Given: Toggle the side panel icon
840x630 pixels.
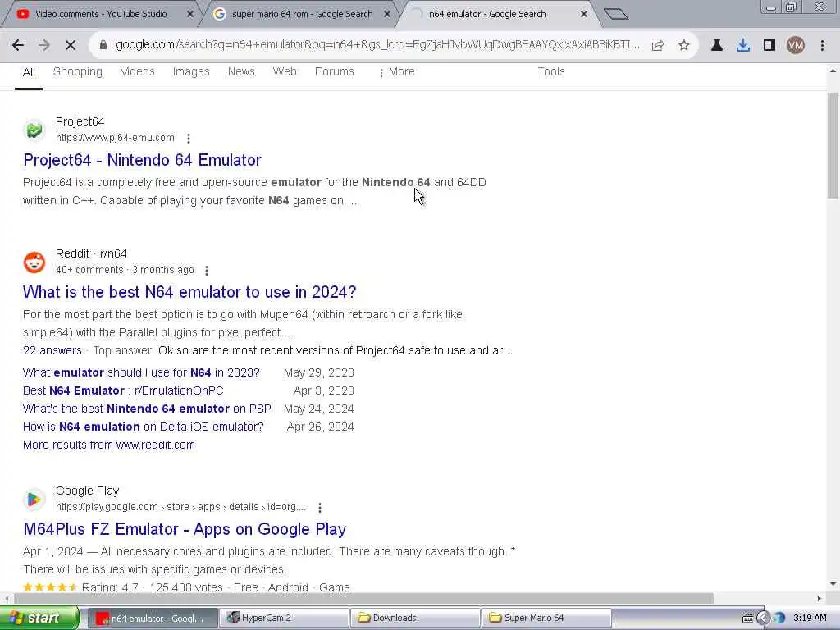Looking at the screenshot, I should tap(769, 46).
